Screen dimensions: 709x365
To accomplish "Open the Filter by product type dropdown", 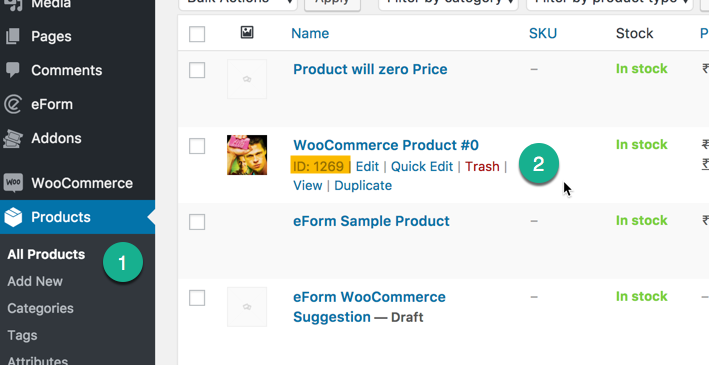I will pos(610,3).
